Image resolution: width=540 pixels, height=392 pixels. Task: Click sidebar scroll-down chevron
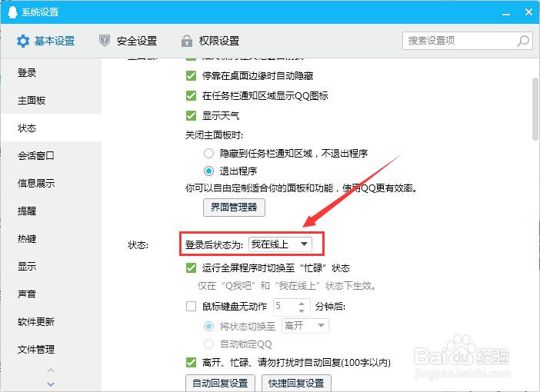point(51,384)
